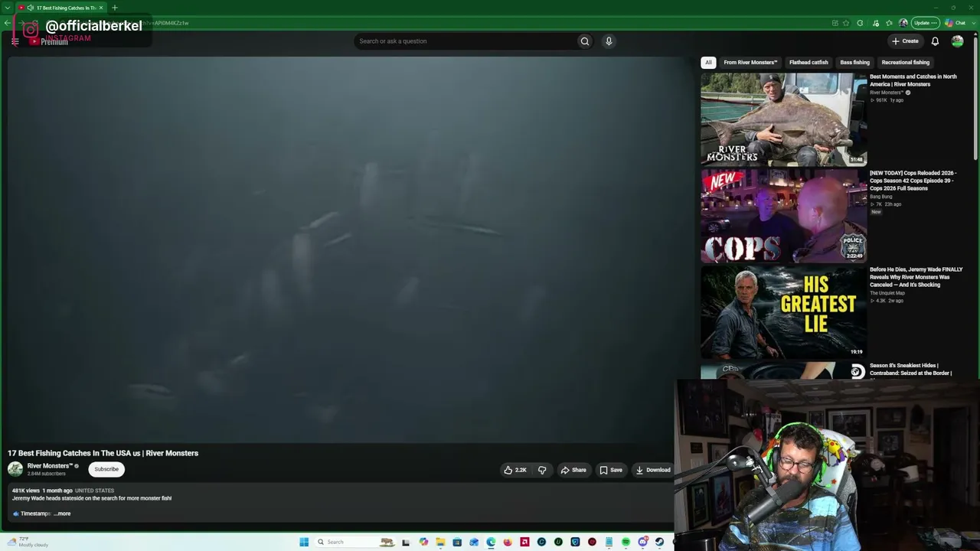This screenshot has width=980, height=551.
Task: Open the River Monsters halibut thumbnail
Action: [x=783, y=119]
